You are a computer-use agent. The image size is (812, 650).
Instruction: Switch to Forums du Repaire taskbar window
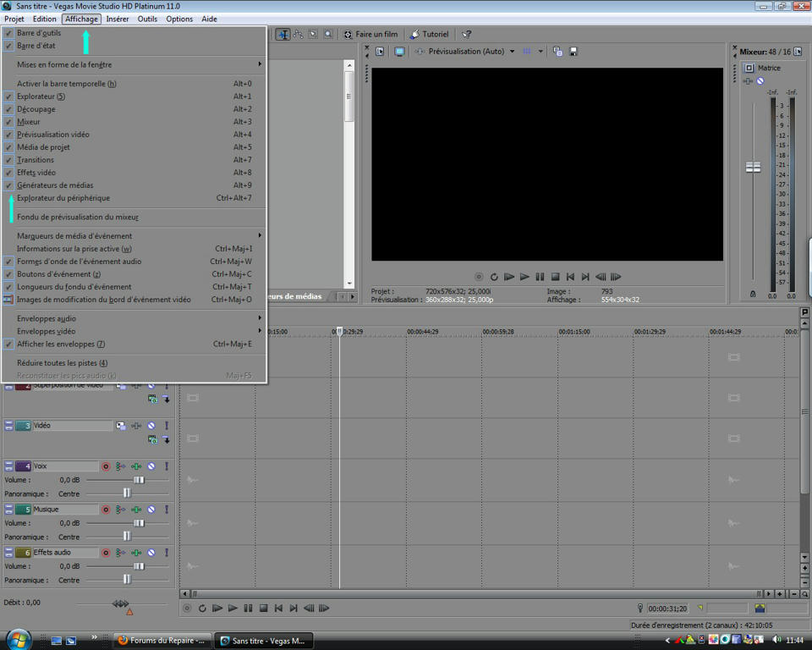[162, 641]
